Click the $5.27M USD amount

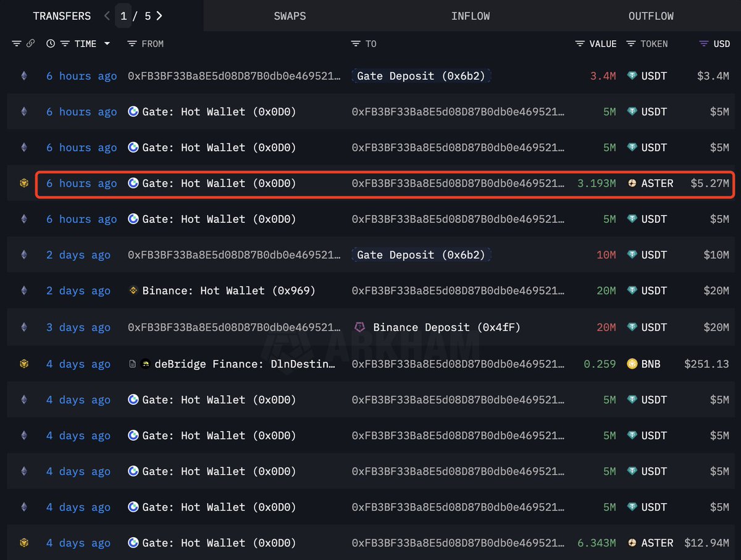click(x=710, y=183)
